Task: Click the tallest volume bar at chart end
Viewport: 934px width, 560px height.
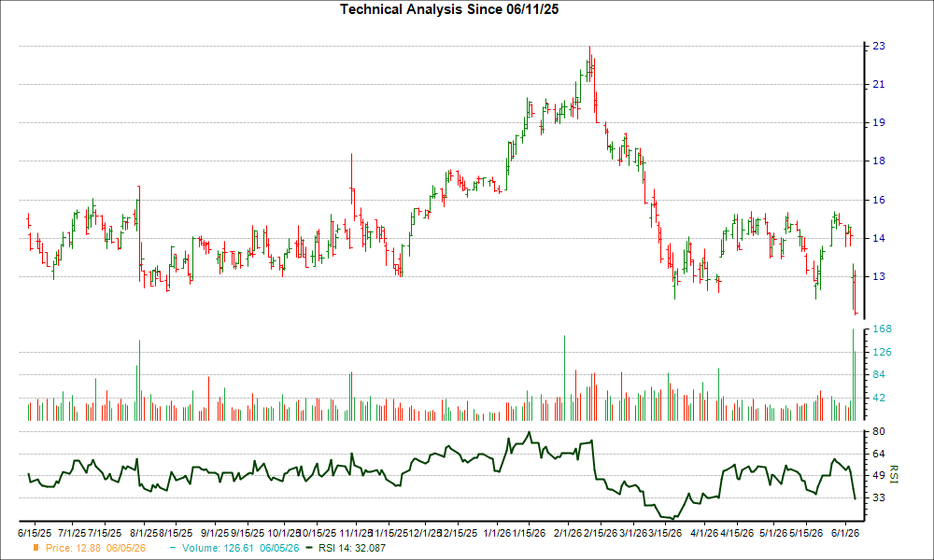Action: point(853,375)
